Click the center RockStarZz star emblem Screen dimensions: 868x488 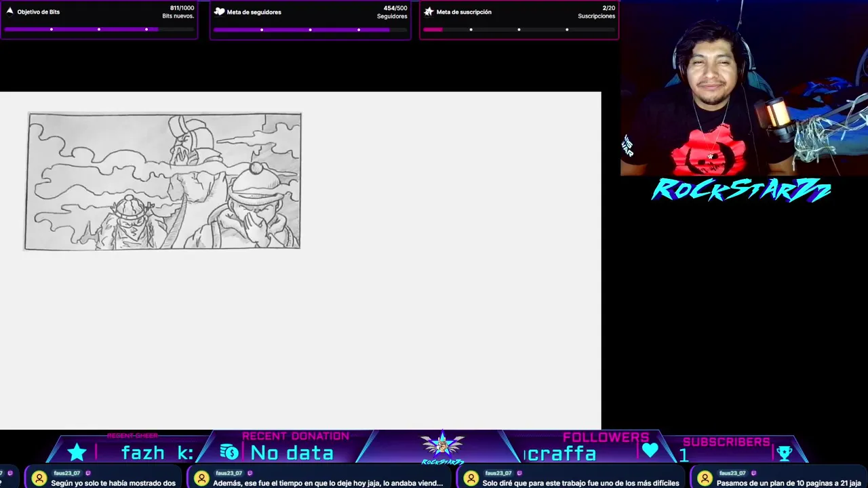(x=442, y=446)
